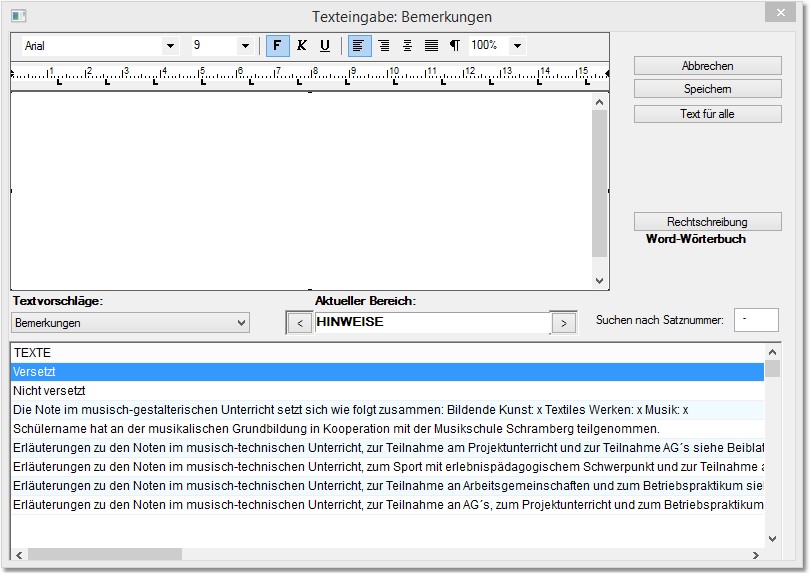Click the Speichern button
810x575 pixels.
(x=707, y=89)
